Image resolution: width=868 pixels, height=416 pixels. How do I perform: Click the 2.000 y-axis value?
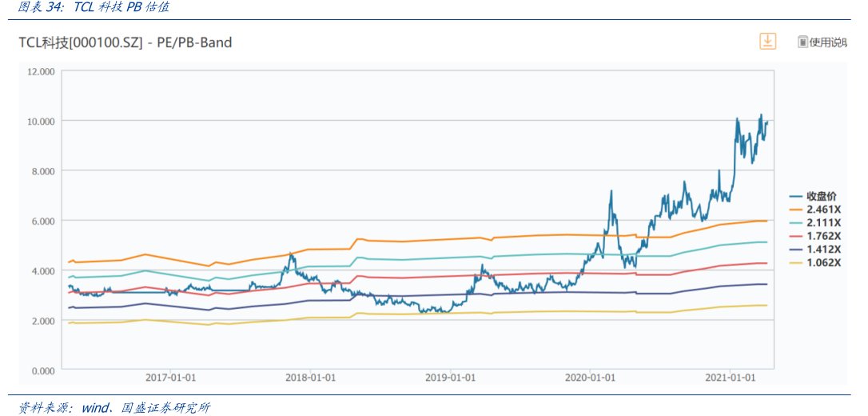click(44, 321)
